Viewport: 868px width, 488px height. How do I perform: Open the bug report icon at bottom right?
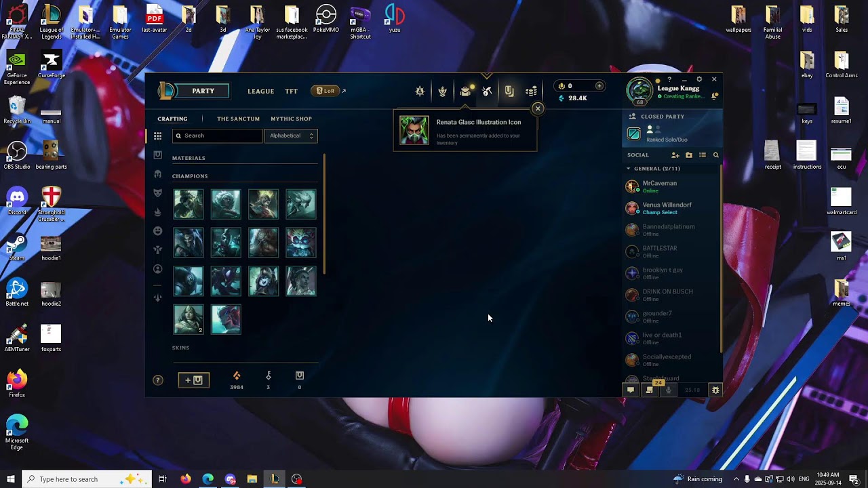pyautogui.click(x=715, y=390)
